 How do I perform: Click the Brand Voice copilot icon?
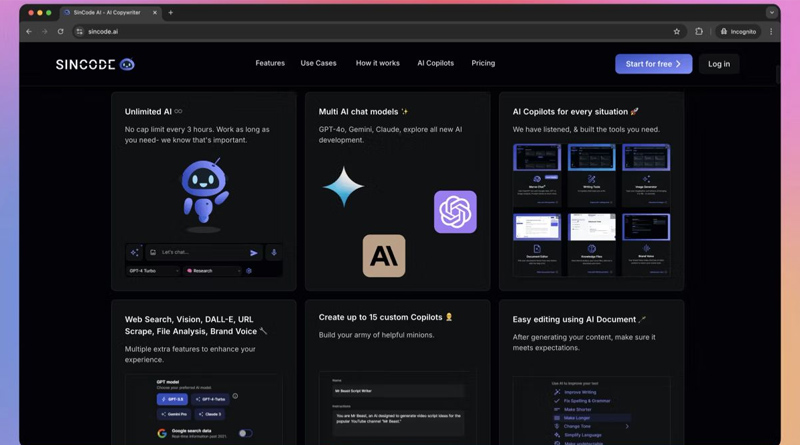coord(646,249)
